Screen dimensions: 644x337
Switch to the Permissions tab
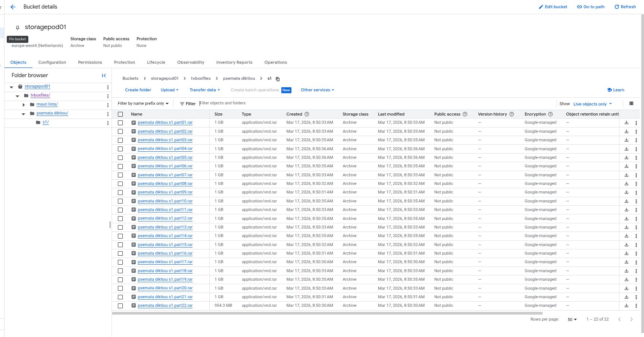click(x=90, y=62)
